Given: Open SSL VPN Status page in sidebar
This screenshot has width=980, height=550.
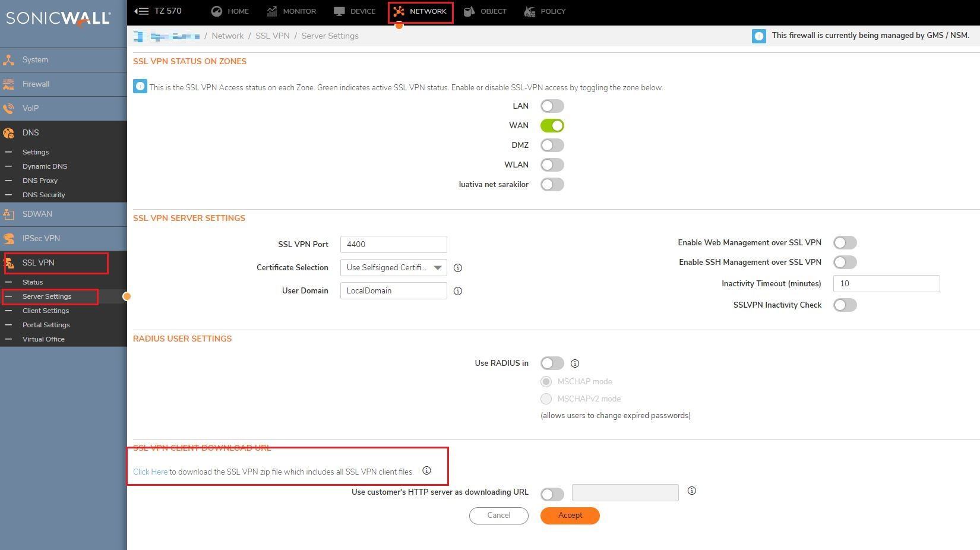Looking at the screenshot, I should (x=33, y=282).
